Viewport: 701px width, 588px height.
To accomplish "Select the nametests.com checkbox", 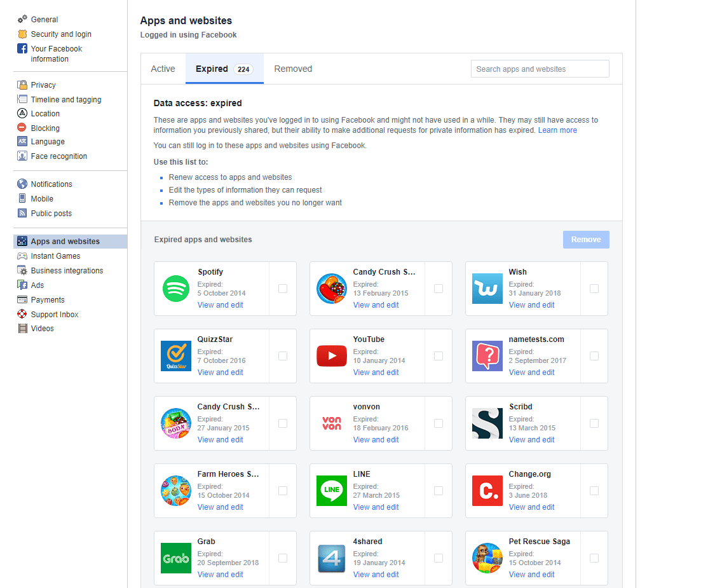I will coord(594,356).
